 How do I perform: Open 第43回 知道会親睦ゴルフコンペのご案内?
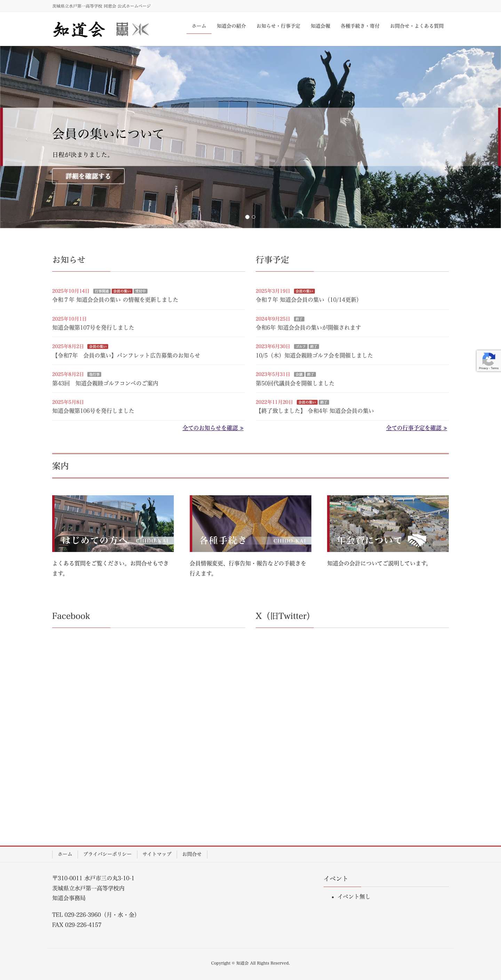click(x=105, y=383)
